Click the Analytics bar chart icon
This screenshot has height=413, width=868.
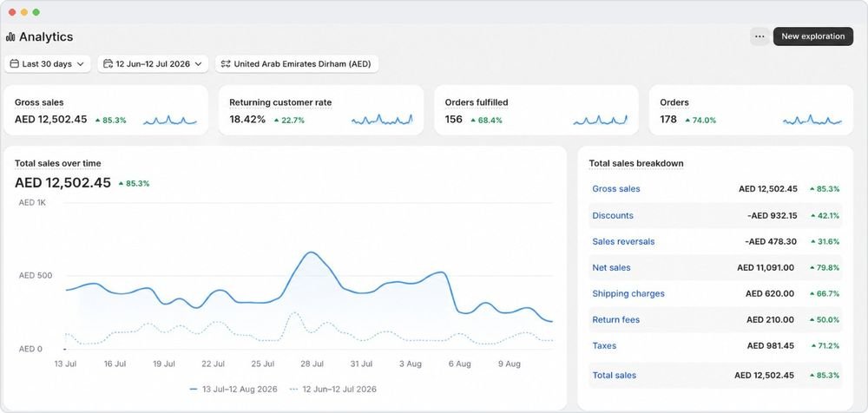(10, 37)
